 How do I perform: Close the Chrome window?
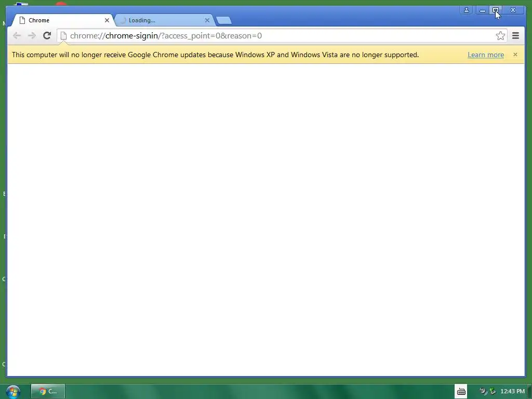coord(513,10)
